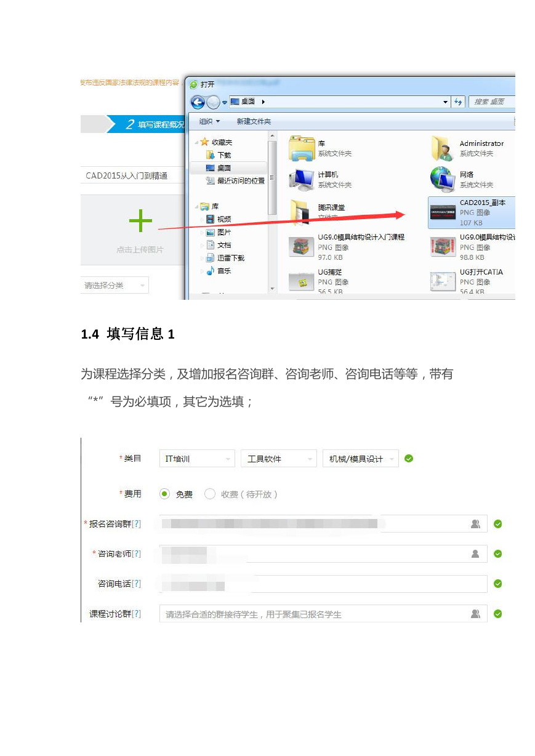
Task: Select the 音乐 library icon
Action: click(x=211, y=271)
